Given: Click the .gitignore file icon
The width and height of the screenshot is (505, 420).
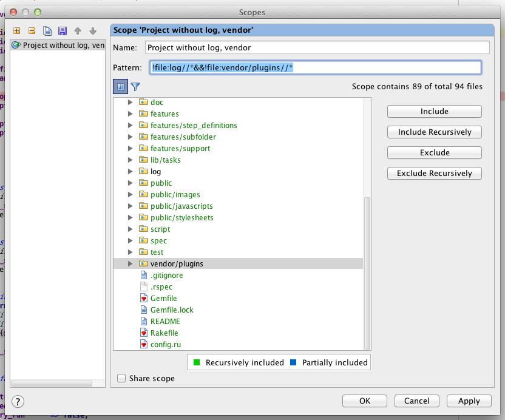Looking at the screenshot, I should pos(144,276).
